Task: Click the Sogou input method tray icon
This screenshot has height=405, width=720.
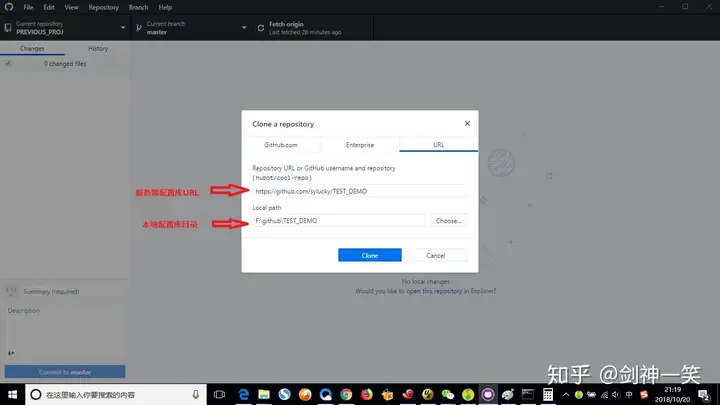Action: [x=644, y=394]
